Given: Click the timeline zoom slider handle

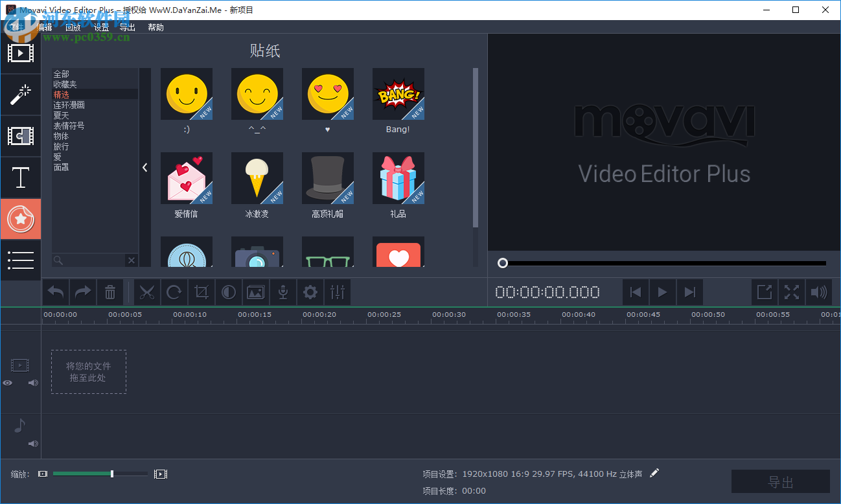Looking at the screenshot, I should (111, 474).
